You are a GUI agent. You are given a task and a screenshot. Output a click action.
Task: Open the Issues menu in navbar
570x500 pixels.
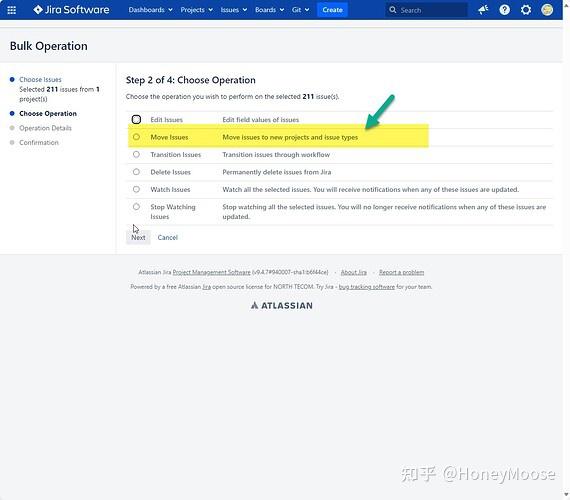coord(233,10)
